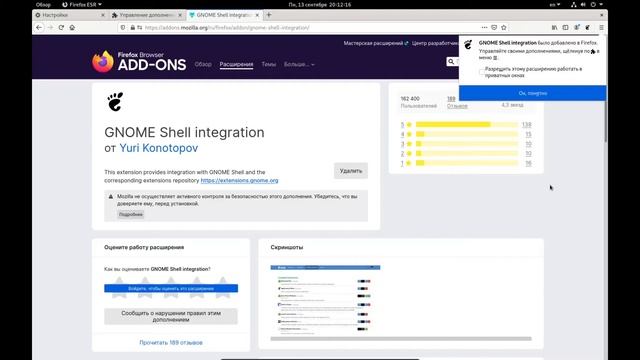Open power system menu in top panel
Image resolution: width=640 pixels, height=360 pixels.
click(x=596, y=4)
